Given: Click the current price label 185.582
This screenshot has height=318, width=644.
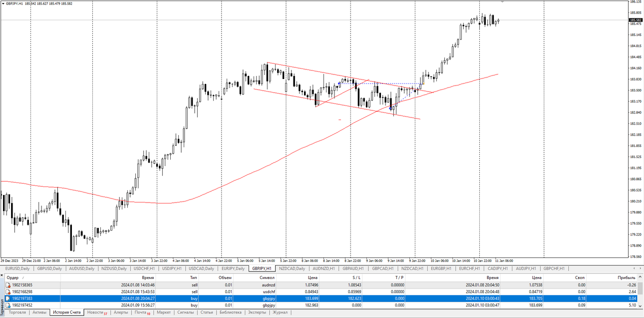Looking at the screenshot, I should coord(636,20).
